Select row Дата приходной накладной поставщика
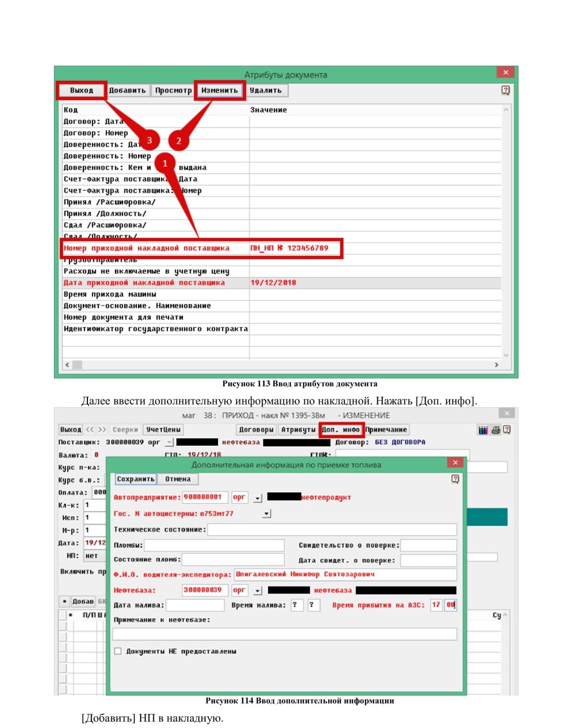 coord(282,283)
